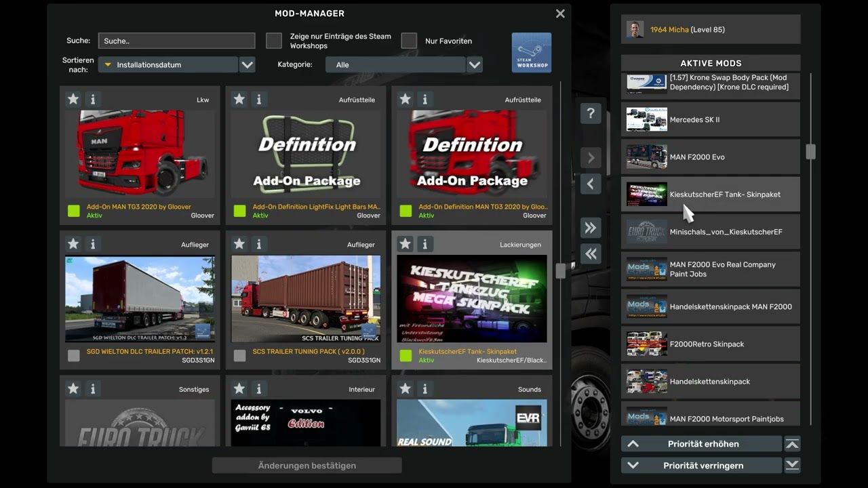Activate all mods with double right arrow
This screenshot has width=868, height=488.
click(x=591, y=228)
